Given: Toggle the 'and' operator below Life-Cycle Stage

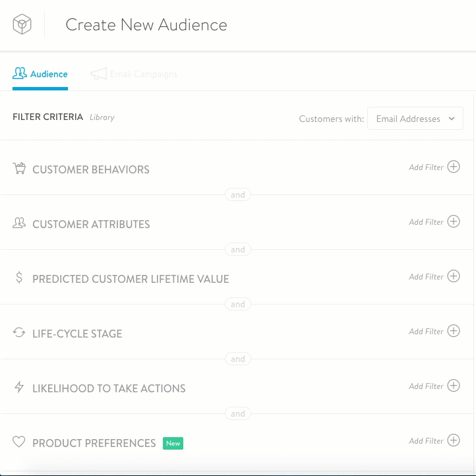Looking at the screenshot, I should (238, 359).
